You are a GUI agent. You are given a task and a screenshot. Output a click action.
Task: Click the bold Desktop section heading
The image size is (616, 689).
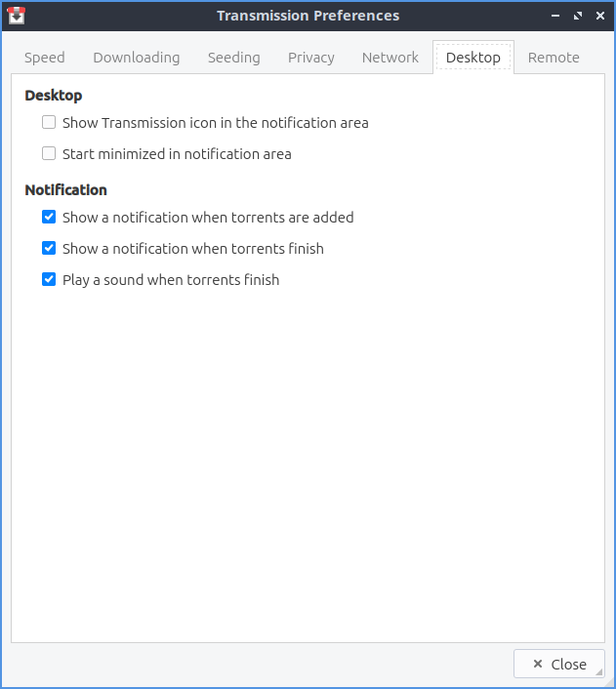(54, 96)
